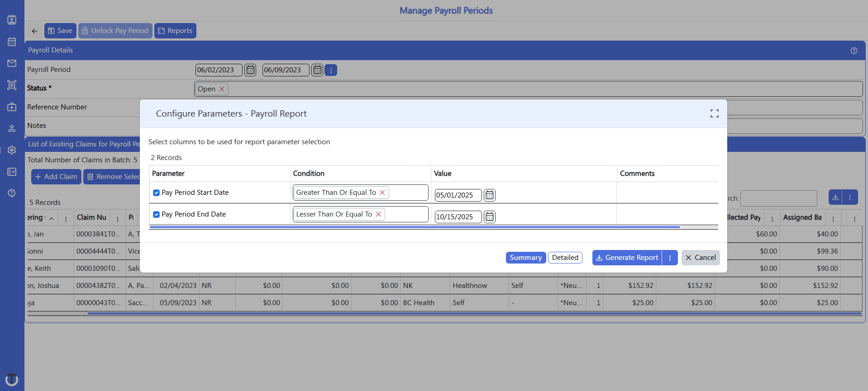Uncheck Pay Period Start Date parameter
Viewport: 868px width, 391px height.
point(156,193)
